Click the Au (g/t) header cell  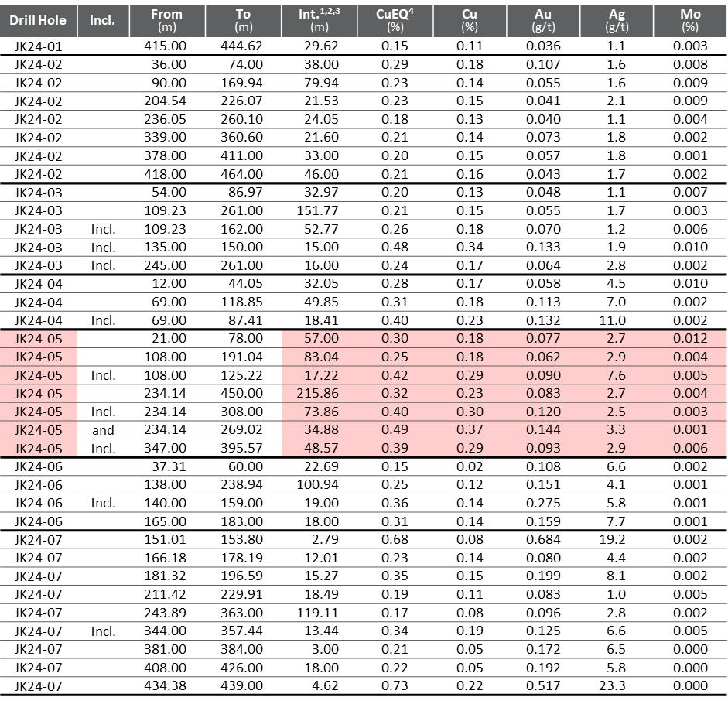click(x=543, y=21)
